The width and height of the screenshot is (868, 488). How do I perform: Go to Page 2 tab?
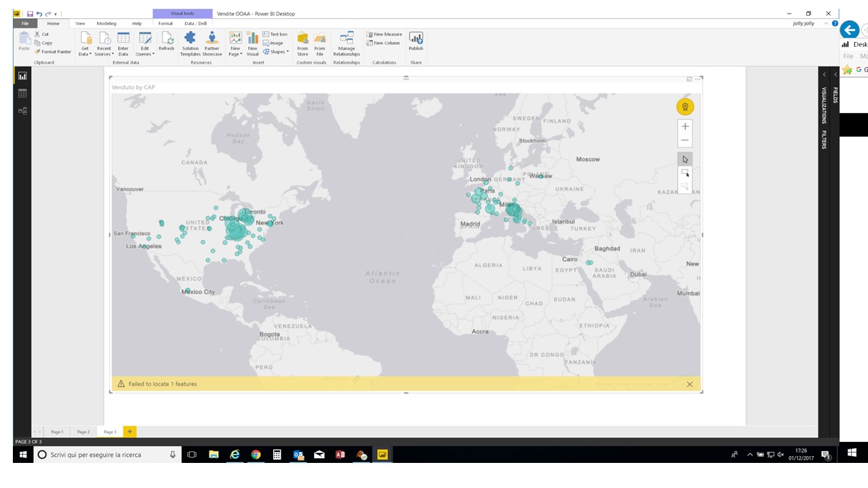pos(83,432)
